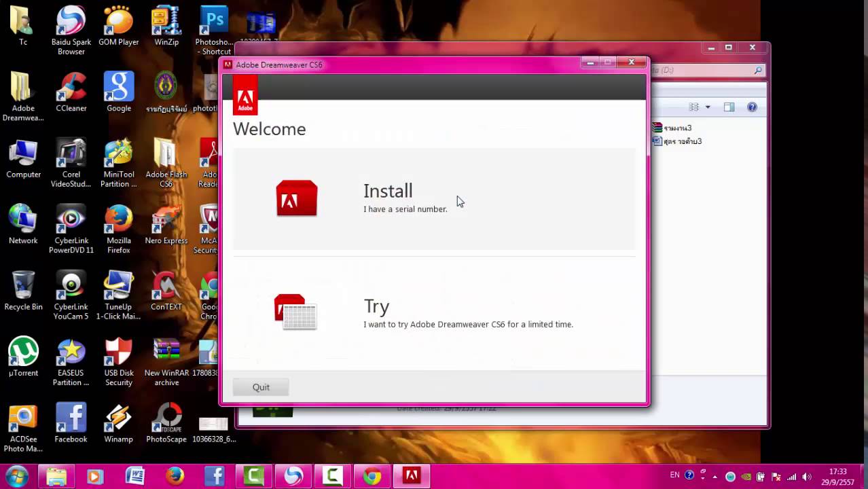Select รวมงาน3 file in Explorer window
The image size is (868, 489).
click(x=672, y=128)
